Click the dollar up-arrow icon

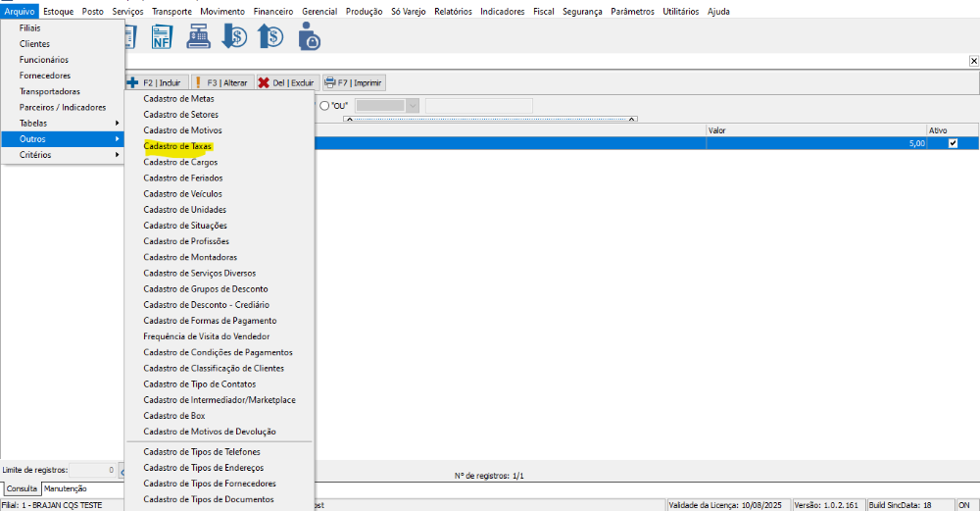[270, 37]
